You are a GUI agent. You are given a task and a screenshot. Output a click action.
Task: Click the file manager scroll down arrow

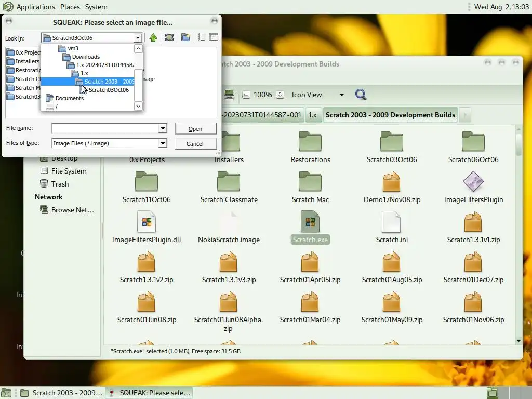[x=518, y=341]
